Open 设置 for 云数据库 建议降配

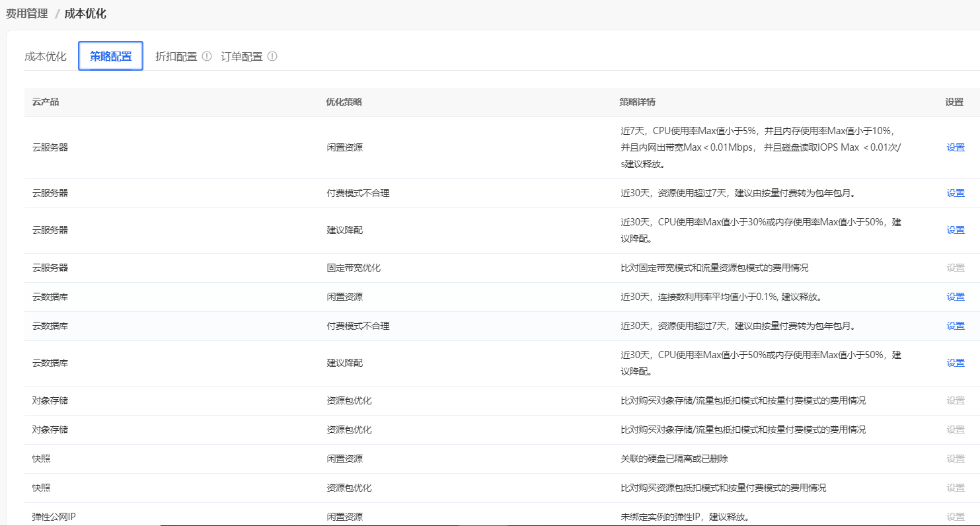(x=956, y=363)
